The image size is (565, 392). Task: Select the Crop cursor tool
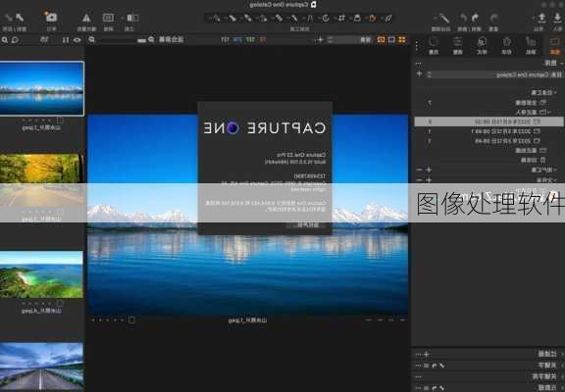tap(341, 18)
